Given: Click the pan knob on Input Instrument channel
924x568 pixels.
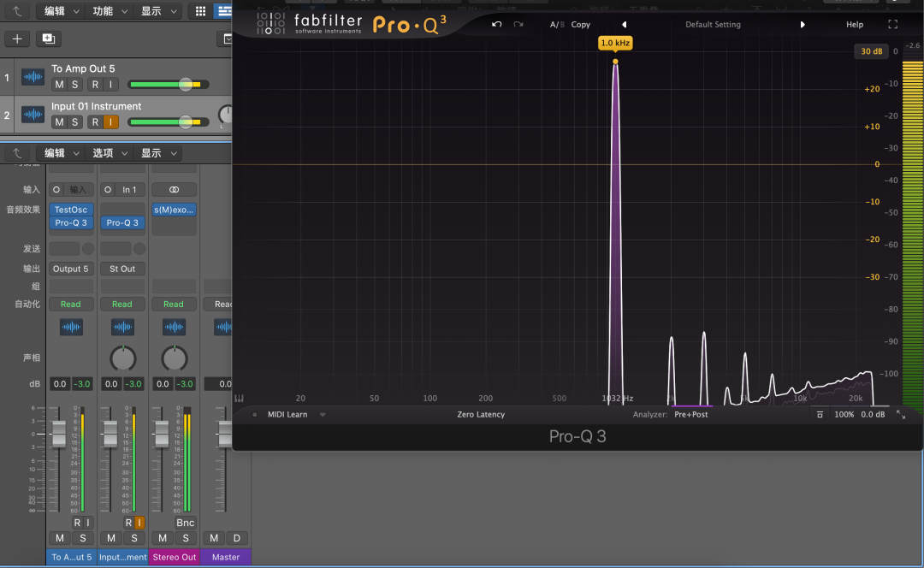Looking at the screenshot, I should pos(122,358).
